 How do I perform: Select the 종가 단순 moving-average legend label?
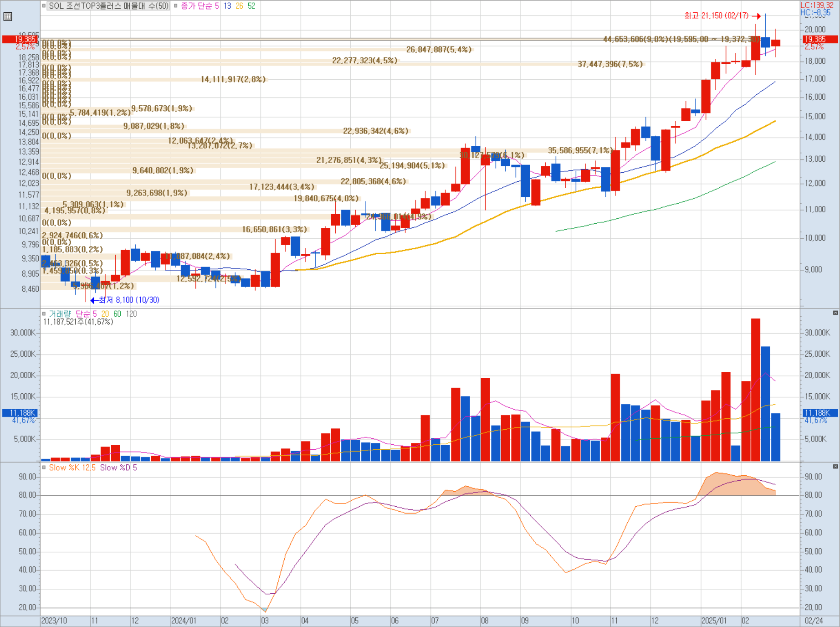click(200, 6)
